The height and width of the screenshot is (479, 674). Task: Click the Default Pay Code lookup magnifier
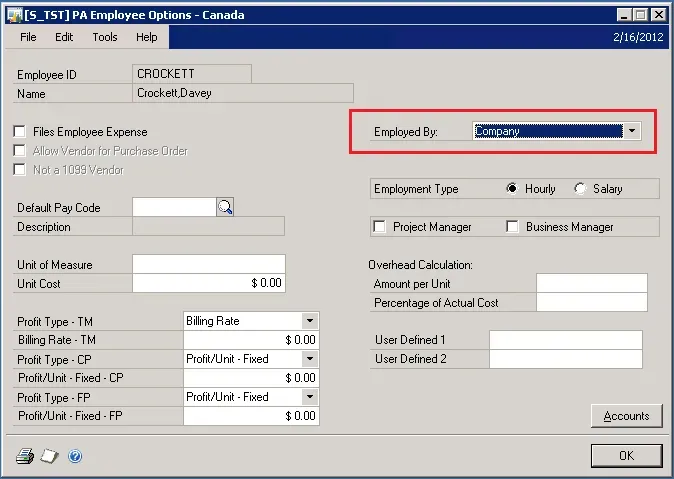[225, 207]
